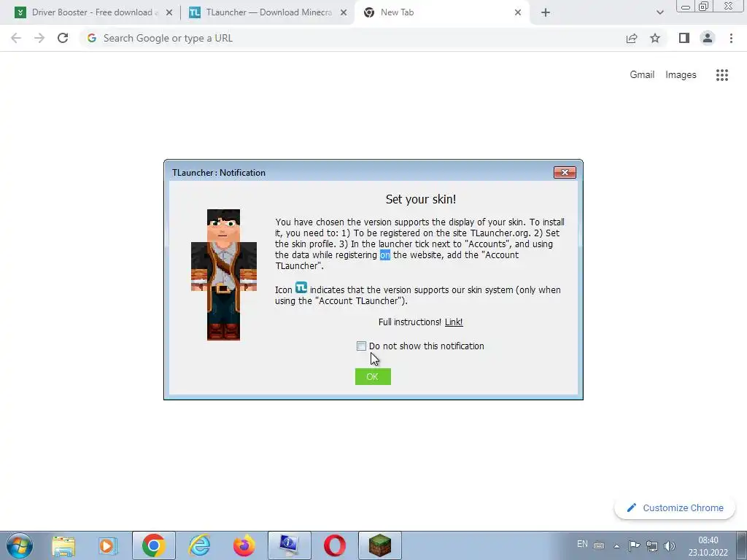The height and width of the screenshot is (560, 747).
Task: Open the Windows Start menu
Action: pos(20,545)
